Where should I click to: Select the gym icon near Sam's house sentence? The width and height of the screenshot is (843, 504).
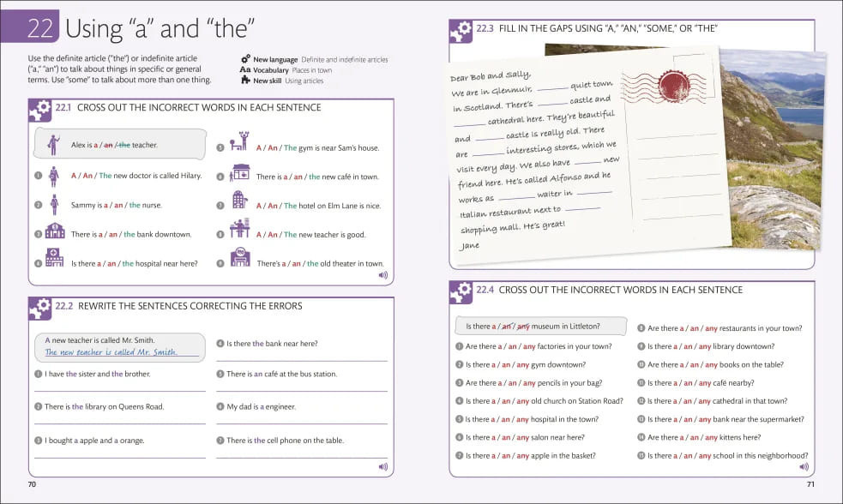click(240, 141)
